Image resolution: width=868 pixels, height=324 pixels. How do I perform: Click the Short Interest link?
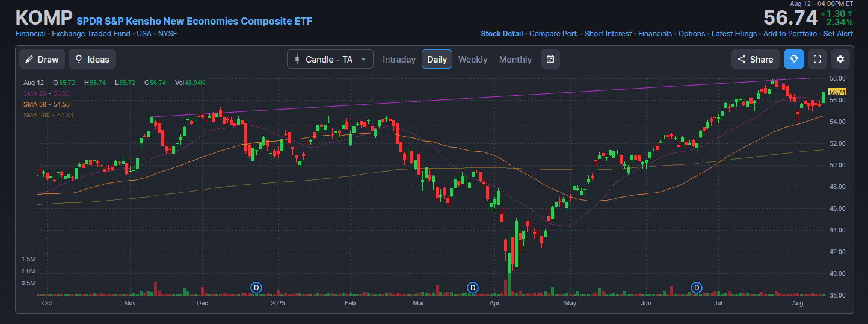(x=608, y=34)
